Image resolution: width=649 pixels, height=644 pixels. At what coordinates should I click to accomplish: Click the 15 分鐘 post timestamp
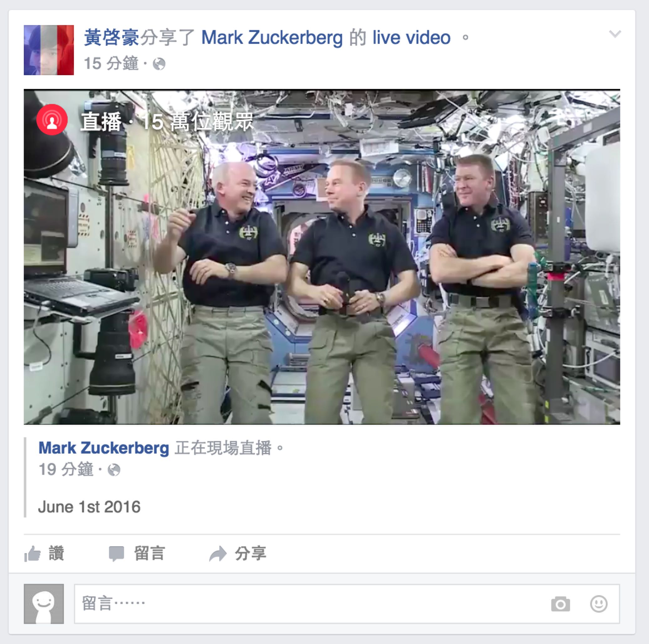tap(111, 63)
